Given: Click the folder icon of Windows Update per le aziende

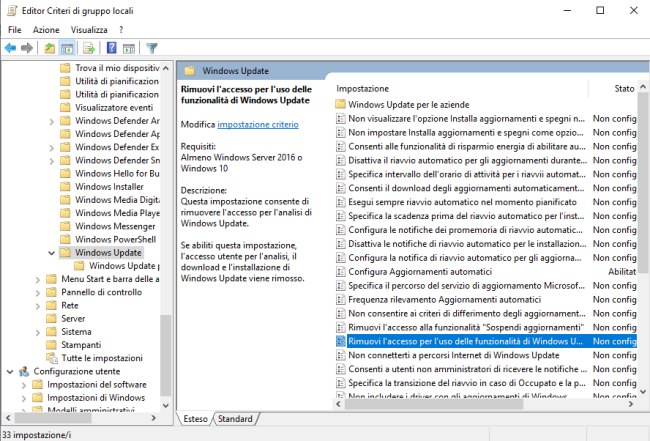Looking at the screenshot, I should coord(340,104).
